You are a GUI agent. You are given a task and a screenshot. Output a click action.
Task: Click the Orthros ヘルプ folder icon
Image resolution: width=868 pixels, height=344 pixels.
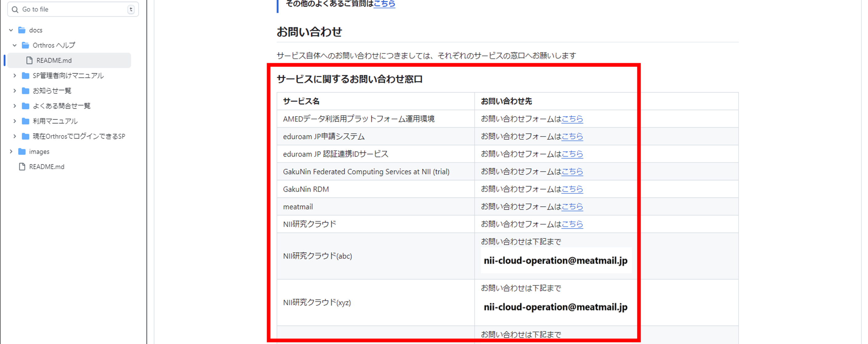pyautogui.click(x=25, y=45)
